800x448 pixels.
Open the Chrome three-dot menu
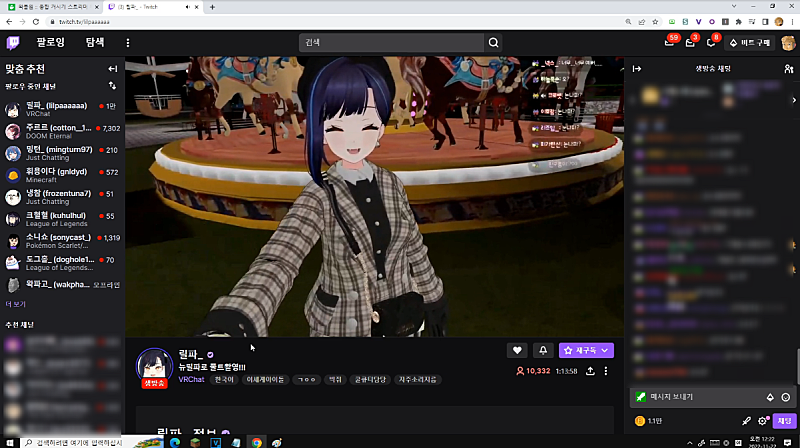click(792, 22)
